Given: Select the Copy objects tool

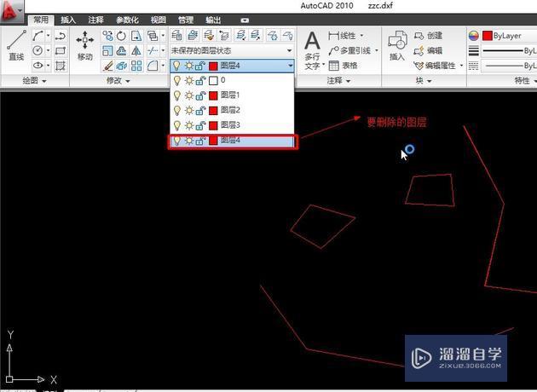Looking at the screenshot, I should point(107,36).
